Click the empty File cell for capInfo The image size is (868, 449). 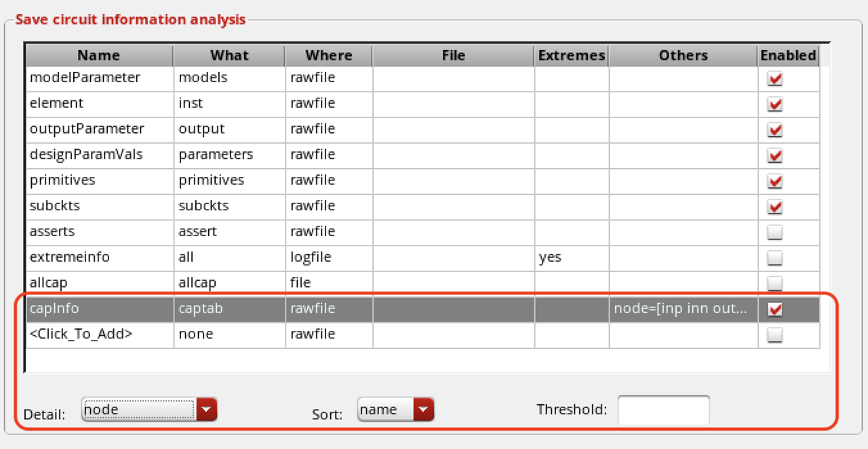coord(454,309)
